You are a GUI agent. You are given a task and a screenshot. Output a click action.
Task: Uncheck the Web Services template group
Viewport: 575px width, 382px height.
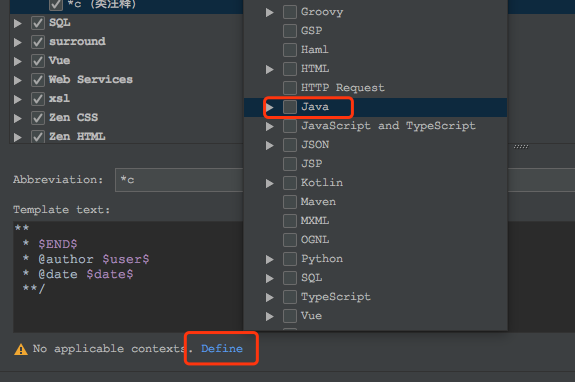click(x=38, y=80)
